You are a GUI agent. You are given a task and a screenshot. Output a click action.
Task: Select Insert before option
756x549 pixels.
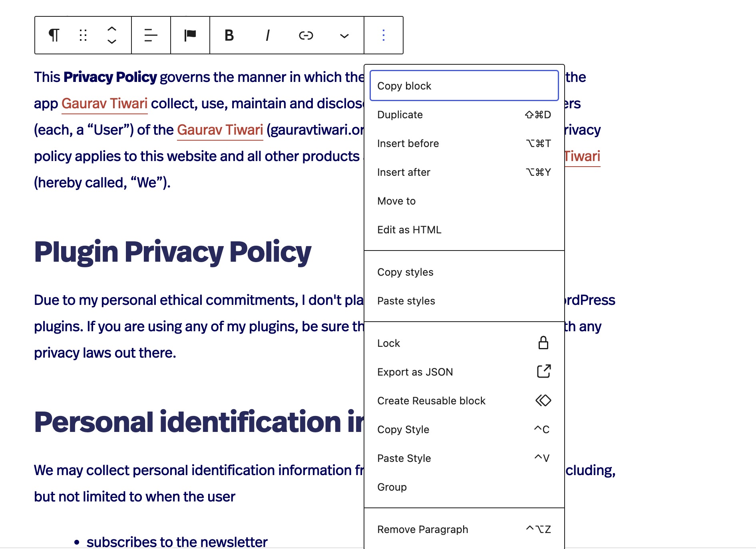464,143
